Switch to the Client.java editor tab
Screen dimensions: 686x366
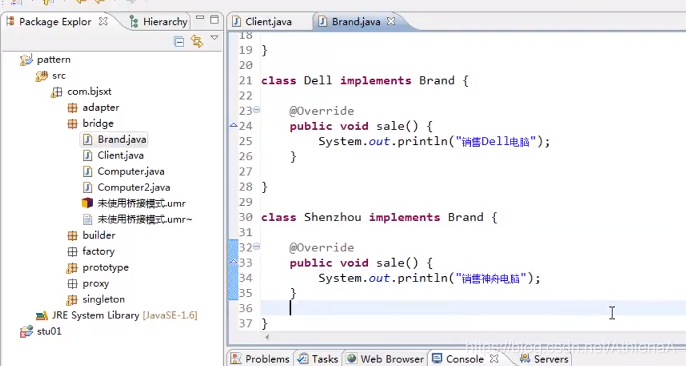tap(262, 21)
